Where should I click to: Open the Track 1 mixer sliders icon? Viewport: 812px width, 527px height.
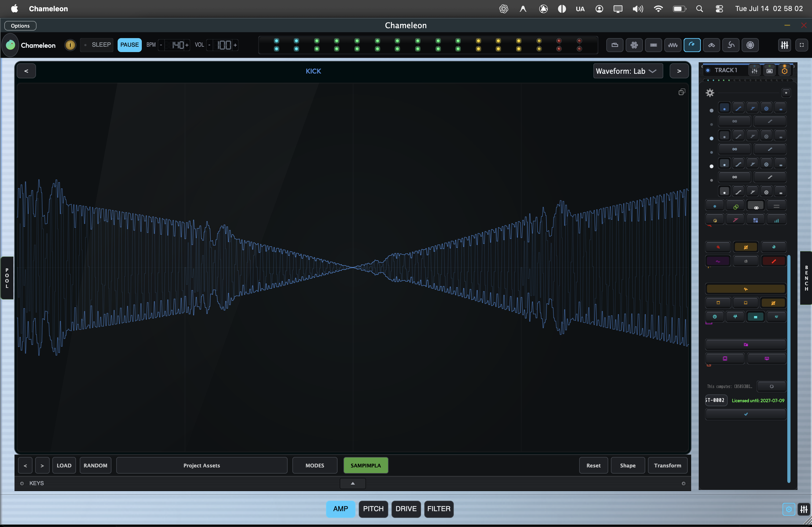755,71
